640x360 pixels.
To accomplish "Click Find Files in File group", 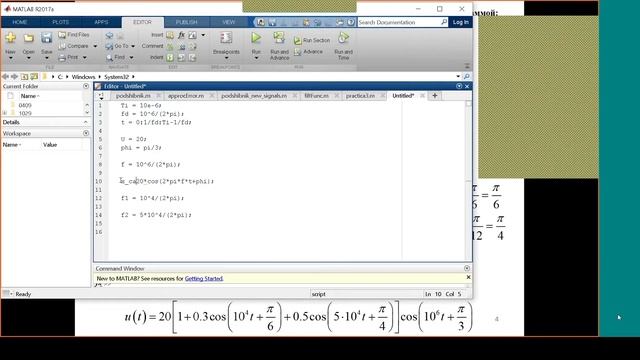I will [74, 35].
